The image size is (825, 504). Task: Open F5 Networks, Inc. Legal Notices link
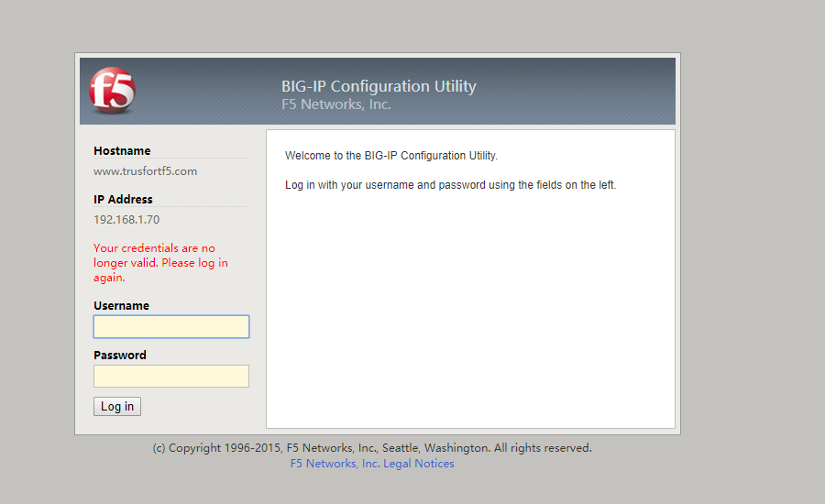click(372, 464)
